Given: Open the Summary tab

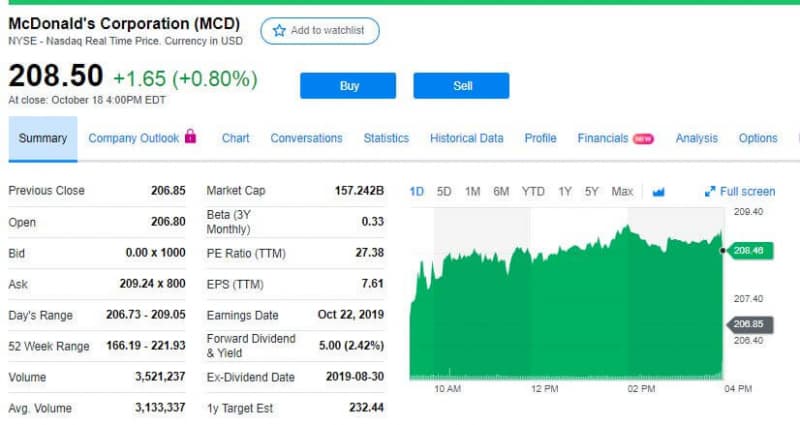Looking at the screenshot, I should (x=43, y=139).
